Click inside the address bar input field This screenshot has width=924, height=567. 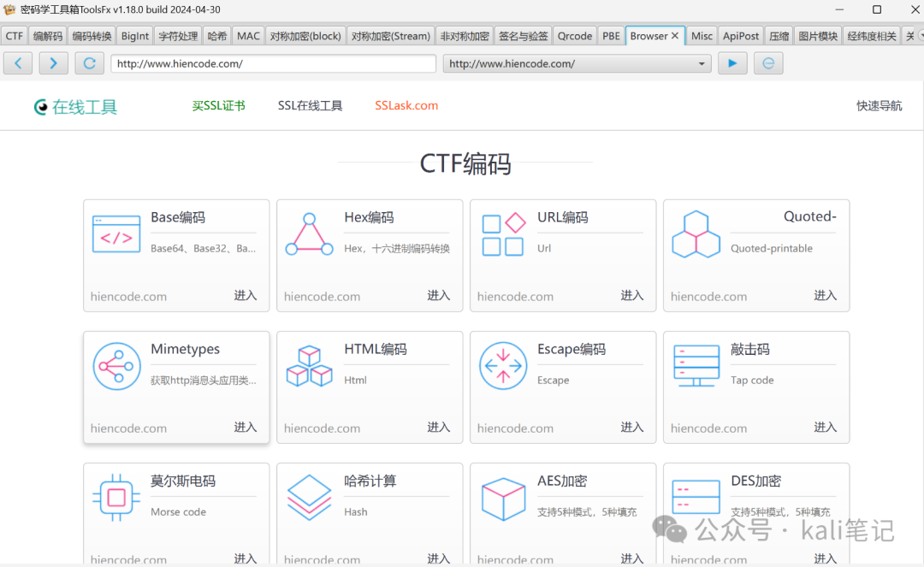click(x=273, y=63)
